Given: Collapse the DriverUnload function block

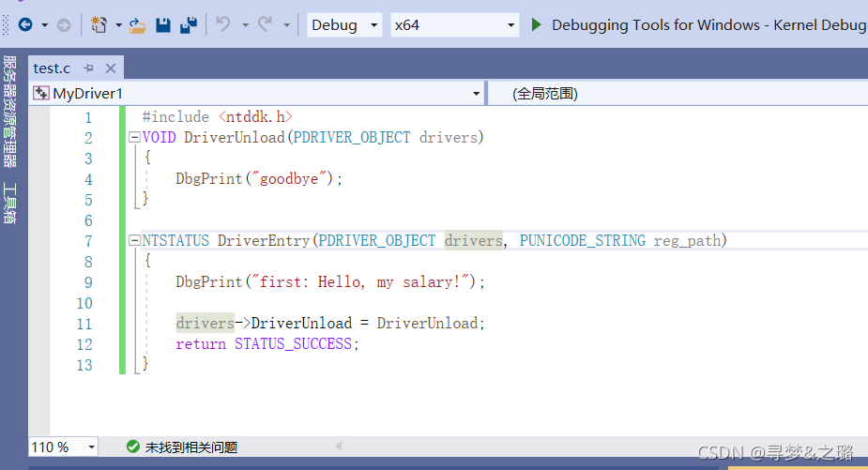Looking at the screenshot, I should (x=134, y=137).
